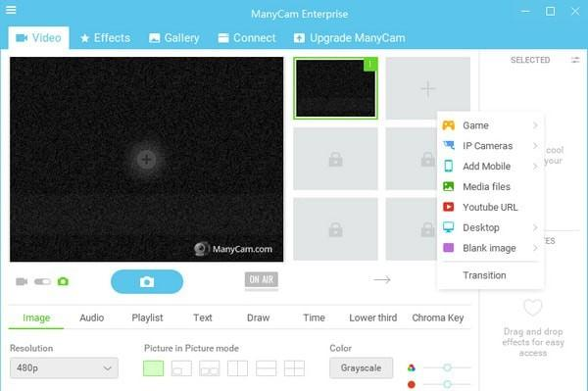This screenshot has height=391, width=588.
Task: Expand the IP Cameras submenu arrow
Action: point(535,146)
